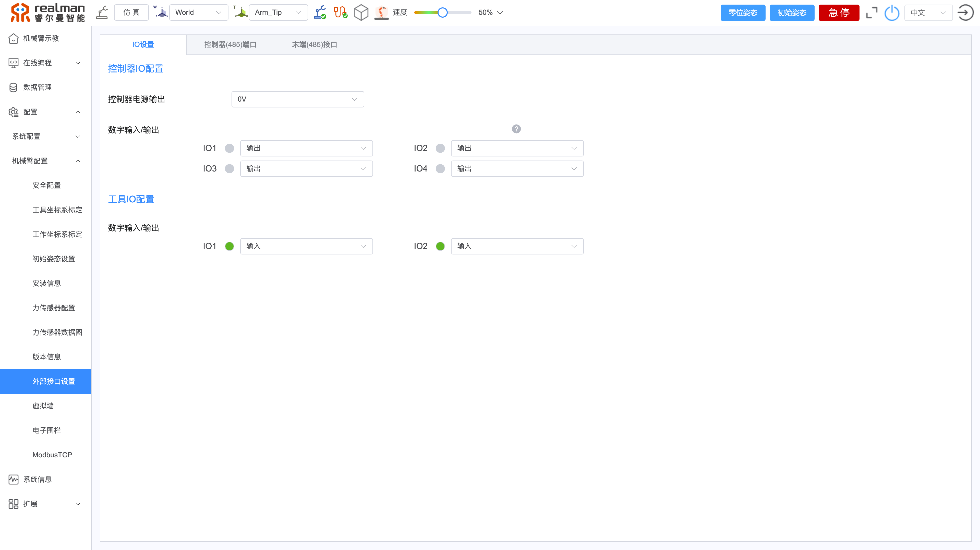The height and width of the screenshot is (550, 980).
Task: Click the gray help question mark icon
Action: pos(516,129)
